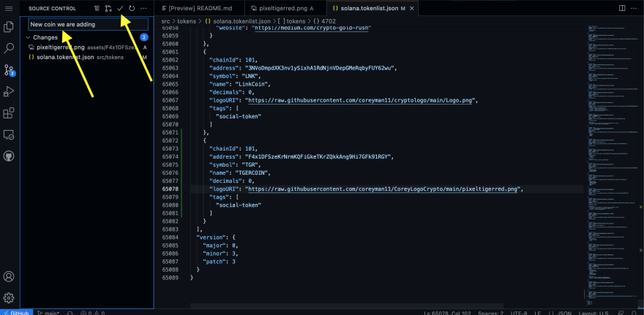Click "social-token" on line 65080
644x315 pixels.
click(x=239, y=205)
